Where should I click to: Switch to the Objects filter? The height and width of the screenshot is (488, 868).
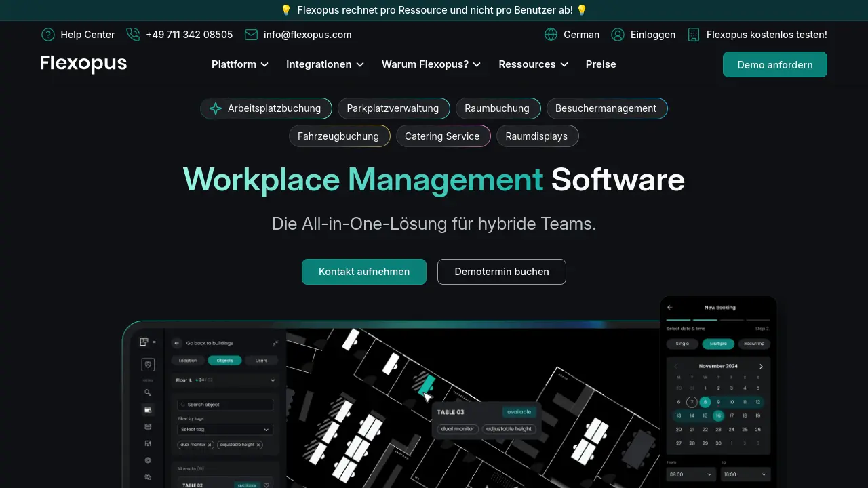(224, 361)
